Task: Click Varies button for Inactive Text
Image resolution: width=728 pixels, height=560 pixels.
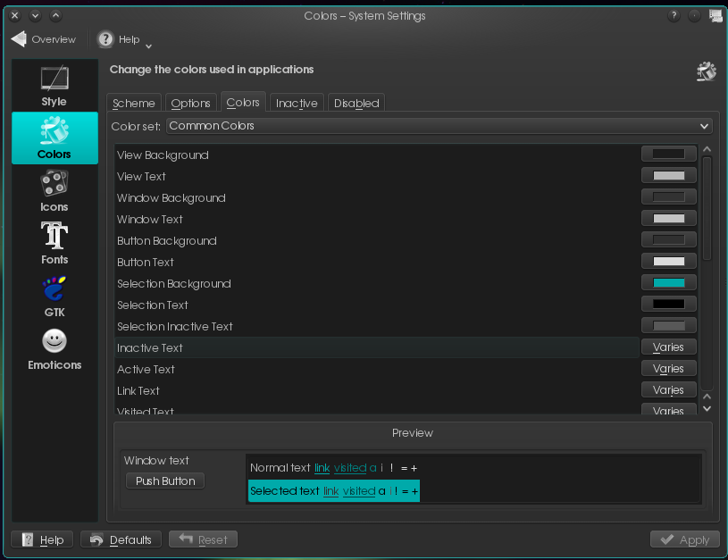Action: [668, 347]
